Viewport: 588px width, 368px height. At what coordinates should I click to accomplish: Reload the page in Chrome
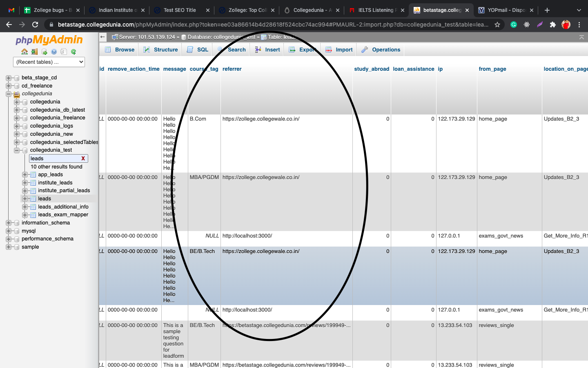[x=35, y=25]
